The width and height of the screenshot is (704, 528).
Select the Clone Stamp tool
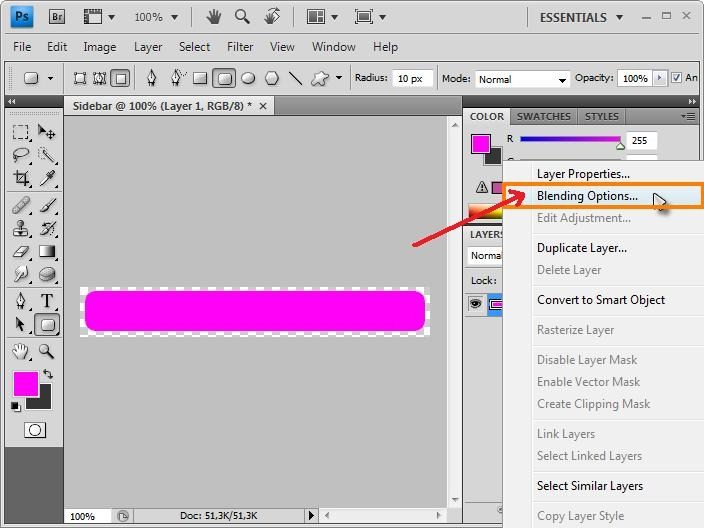pyautogui.click(x=21, y=228)
